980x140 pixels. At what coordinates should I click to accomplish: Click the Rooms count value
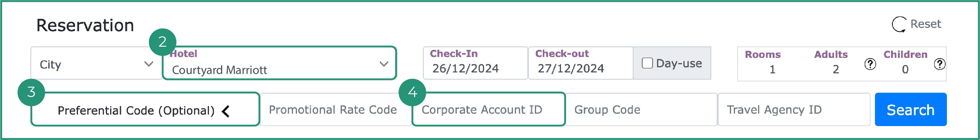772,69
